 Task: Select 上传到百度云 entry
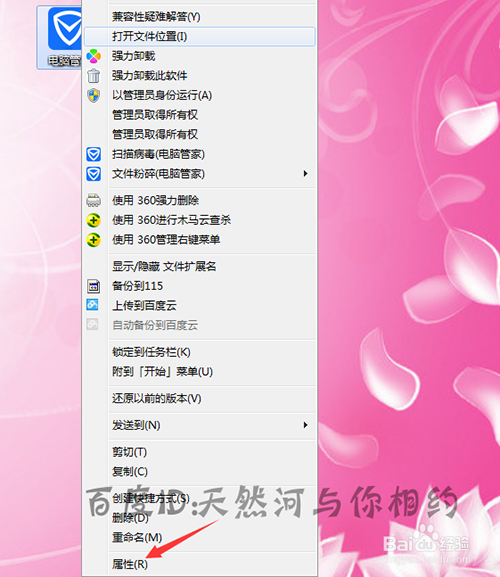200,305
